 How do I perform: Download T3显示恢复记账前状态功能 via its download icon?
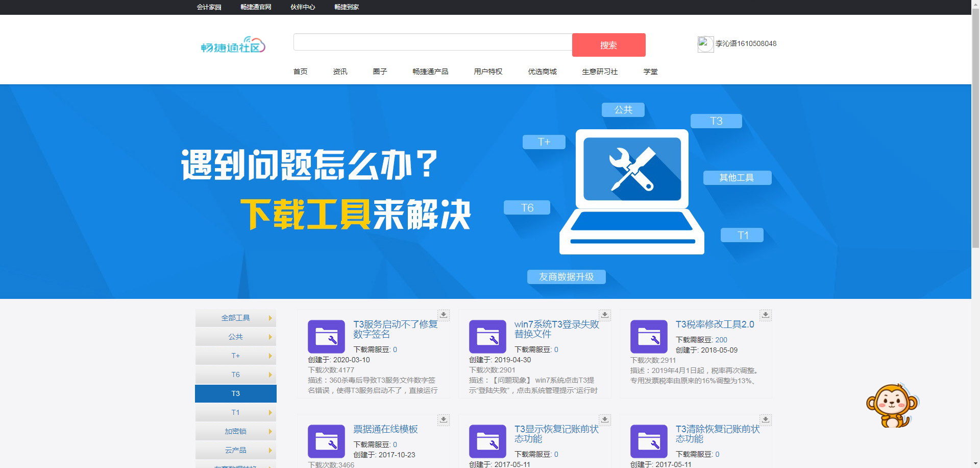pos(605,419)
